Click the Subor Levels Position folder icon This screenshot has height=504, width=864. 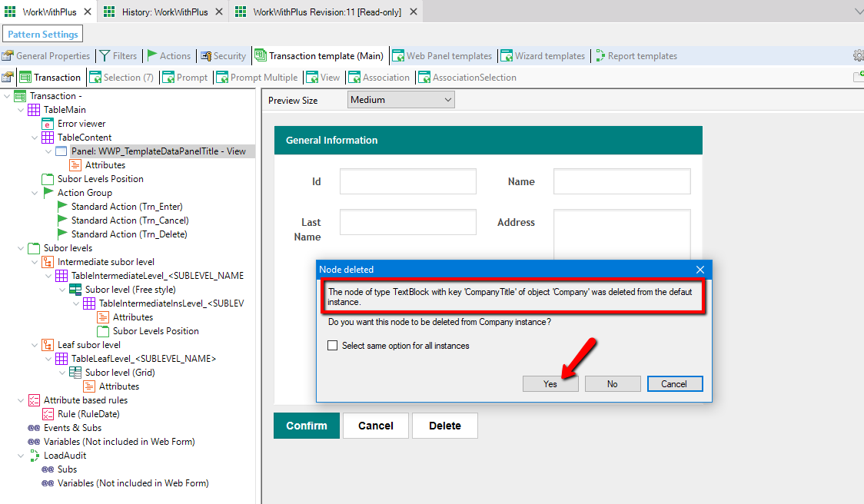pyautogui.click(x=48, y=179)
